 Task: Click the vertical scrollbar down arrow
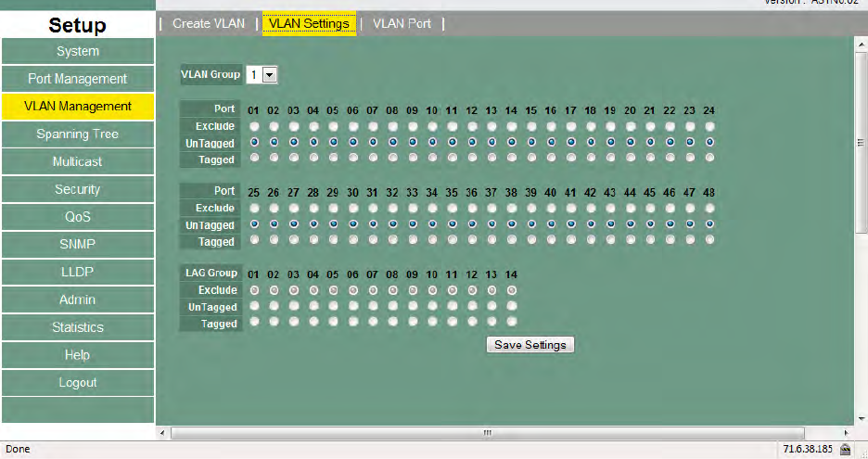861,417
